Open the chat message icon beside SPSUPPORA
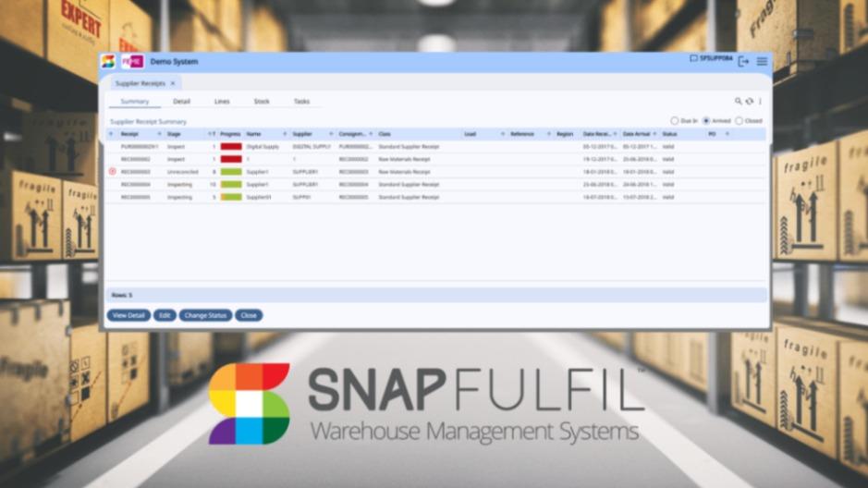Image resolution: width=868 pixels, height=488 pixels. pyautogui.click(x=693, y=58)
